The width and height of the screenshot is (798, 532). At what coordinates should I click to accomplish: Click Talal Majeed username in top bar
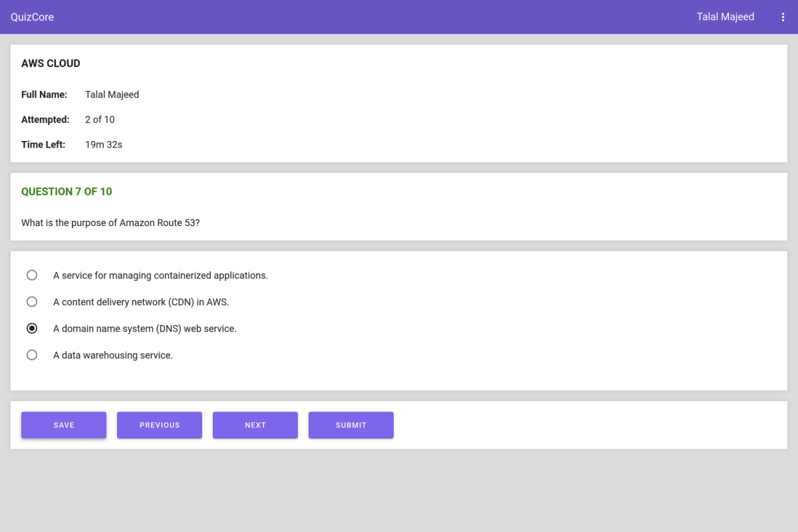click(x=725, y=17)
